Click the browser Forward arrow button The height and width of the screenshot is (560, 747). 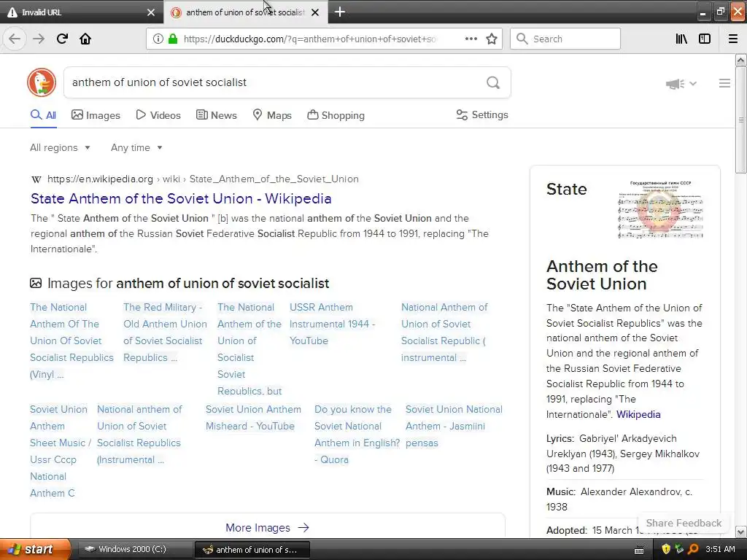tap(39, 39)
